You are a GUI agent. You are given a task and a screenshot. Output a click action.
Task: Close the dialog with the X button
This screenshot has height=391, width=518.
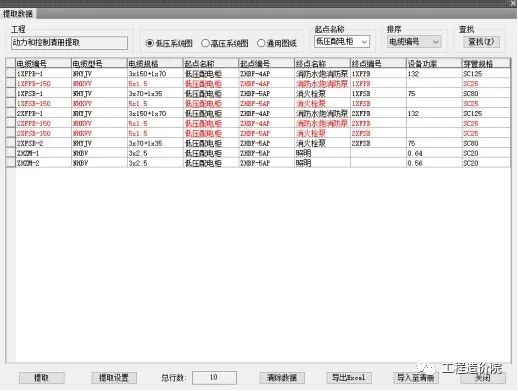pyautogui.click(x=513, y=3)
